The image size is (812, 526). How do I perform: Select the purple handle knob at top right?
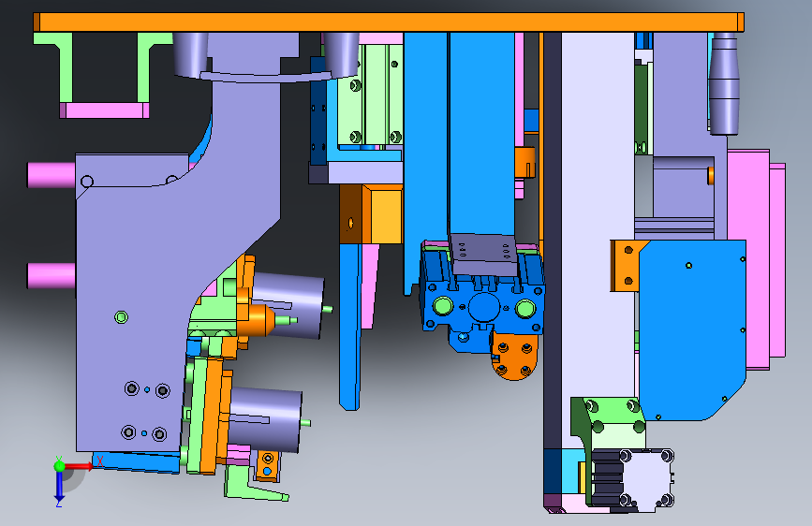(x=723, y=83)
